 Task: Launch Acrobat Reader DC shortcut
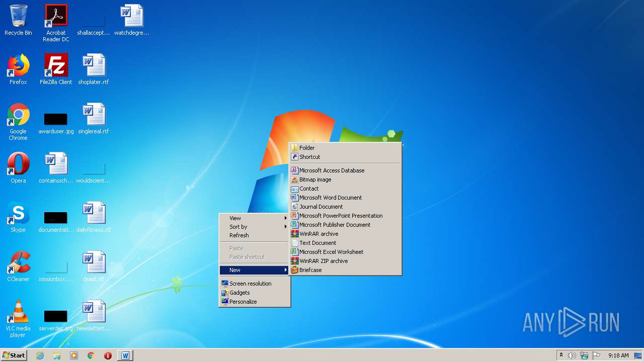click(x=56, y=23)
